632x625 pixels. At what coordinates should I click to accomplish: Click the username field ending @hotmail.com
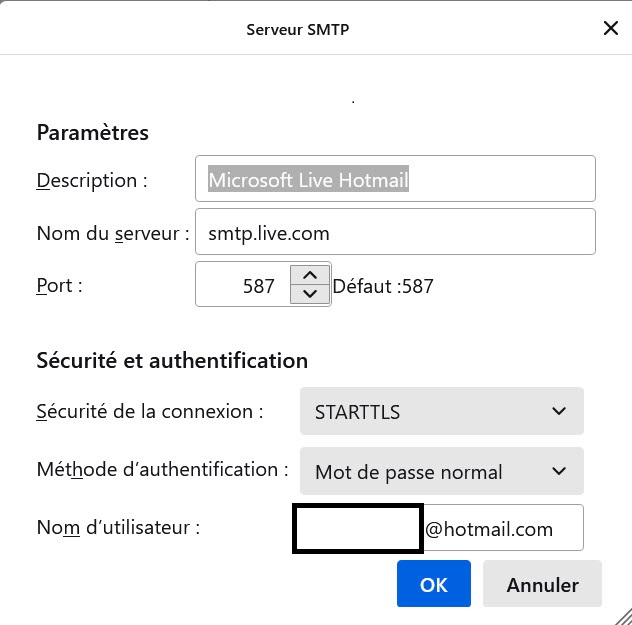click(439, 527)
